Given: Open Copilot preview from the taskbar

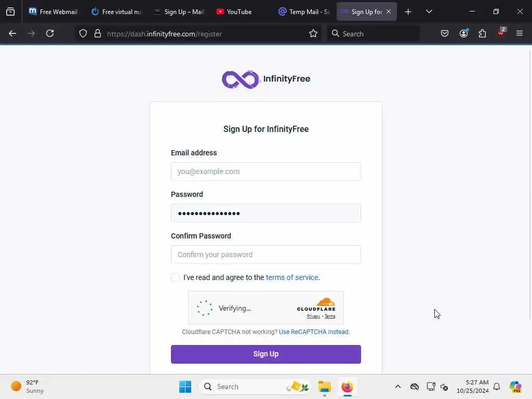Looking at the screenshot, I should point(515,387).
